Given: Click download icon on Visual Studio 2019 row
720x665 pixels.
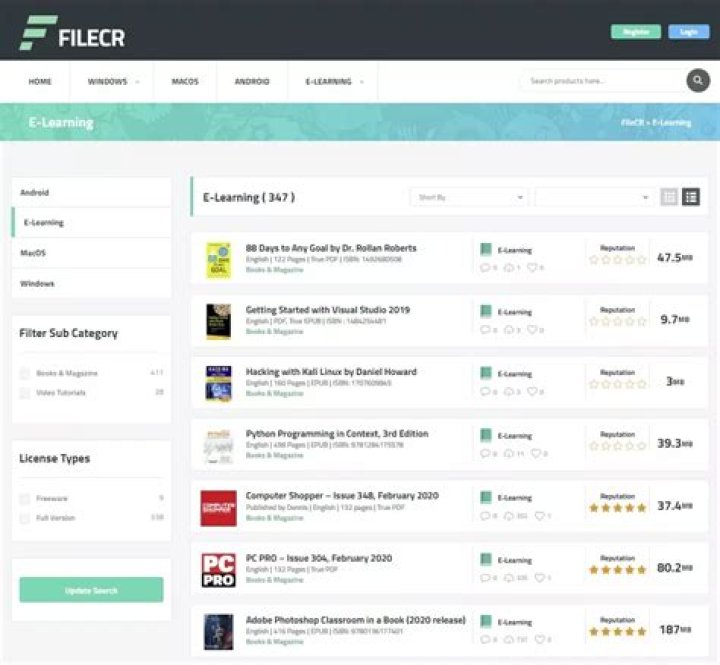Looking at the screenshot, I should 509,330.
